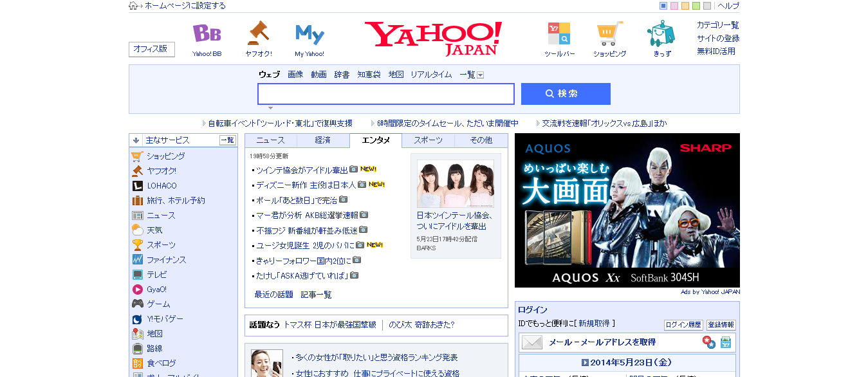This screenshot has width=868, height=377.
Task: Open the Toolbar (ツールバー) icon
Action: click(x=559, y=33)
